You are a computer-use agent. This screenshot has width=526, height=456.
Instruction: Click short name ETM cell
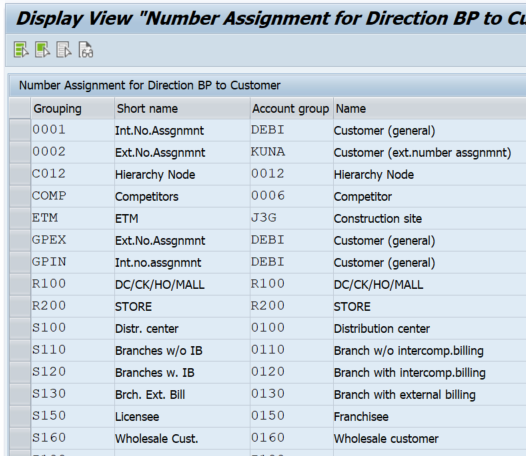point(182,218)
